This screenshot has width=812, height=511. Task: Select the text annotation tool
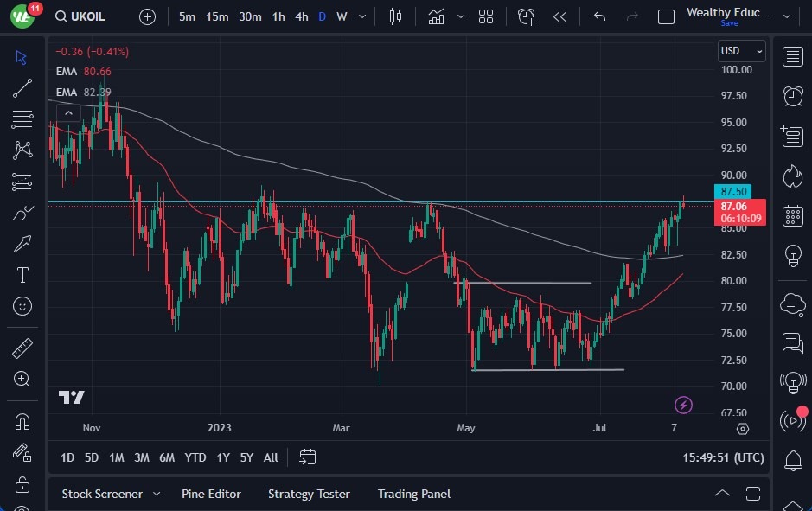click(22, 275)
